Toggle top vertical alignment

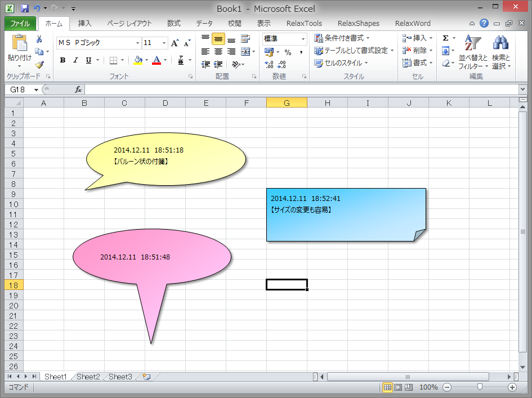pyautogui.click(x=205, y=39)
